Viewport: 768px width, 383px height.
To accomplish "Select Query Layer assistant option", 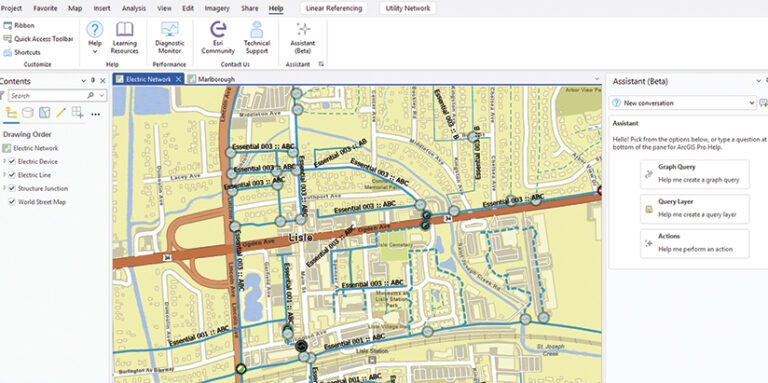I will point(695,209).
